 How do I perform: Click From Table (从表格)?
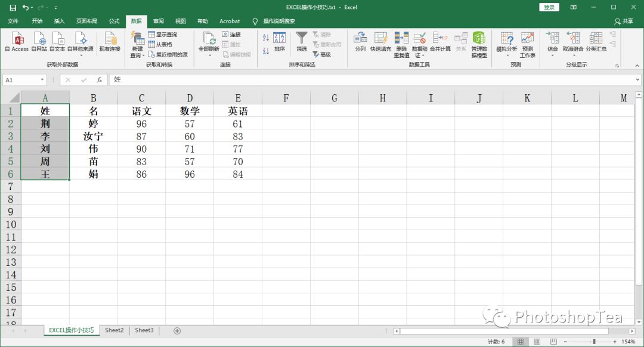coord(160,44)
